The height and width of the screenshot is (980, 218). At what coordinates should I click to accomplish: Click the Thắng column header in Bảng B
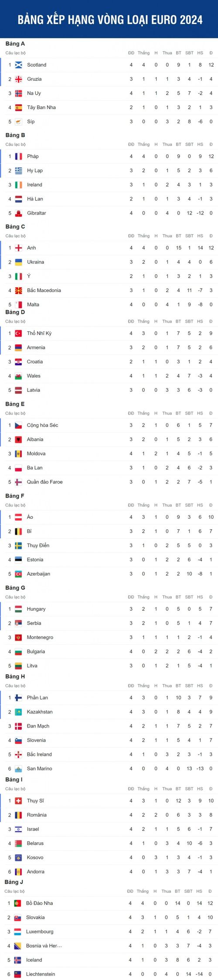(144, 144)
